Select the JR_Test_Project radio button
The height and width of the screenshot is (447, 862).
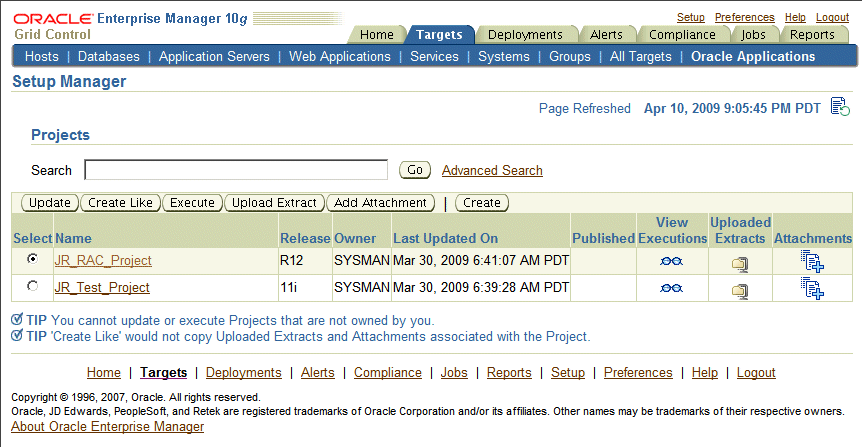(x=32, y=286)
